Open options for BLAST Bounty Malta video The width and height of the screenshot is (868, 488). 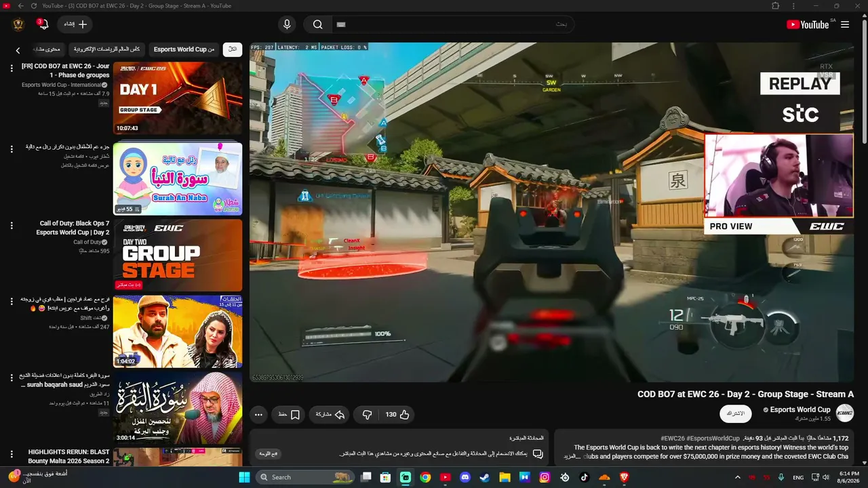tap(11, 453)
